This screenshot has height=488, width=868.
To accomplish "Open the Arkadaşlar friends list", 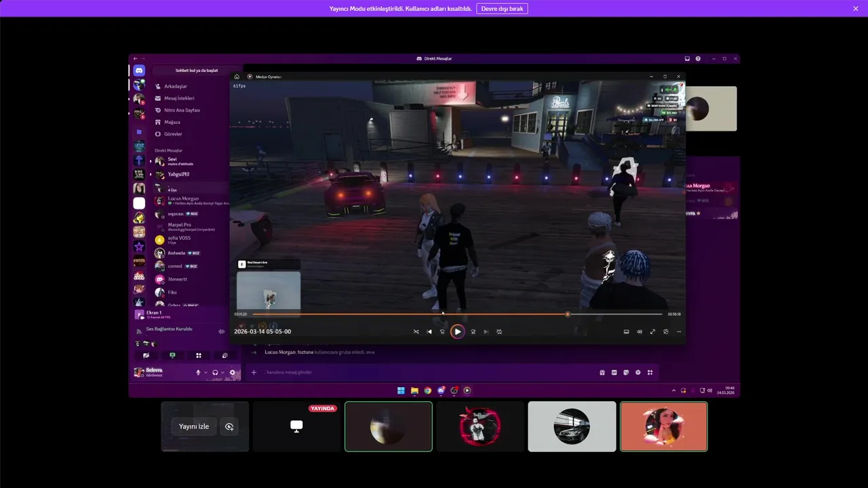I will pyautogui.click(x=192, y=86).
